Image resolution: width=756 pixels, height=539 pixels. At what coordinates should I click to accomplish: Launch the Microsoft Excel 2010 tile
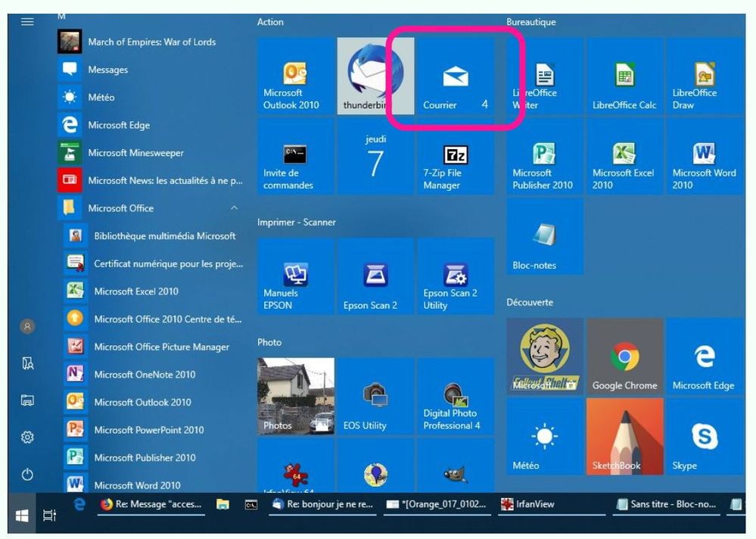point(625,157)
